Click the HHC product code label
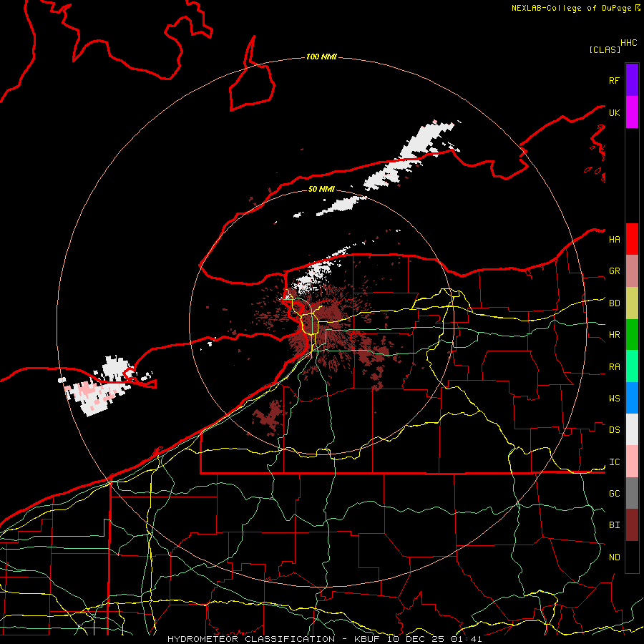The height and width of the screenshot is (644, 644). pos(629,43)
